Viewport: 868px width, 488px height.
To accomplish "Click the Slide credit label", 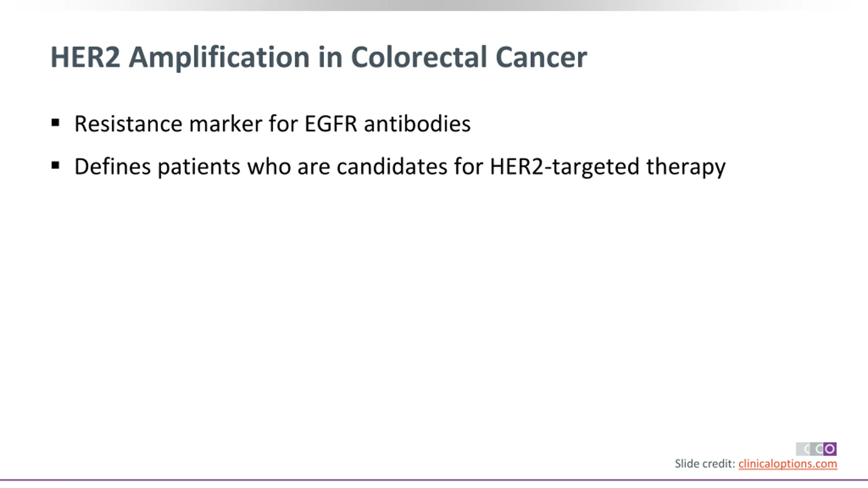I will pyautogui.click(x=705, y=464).
